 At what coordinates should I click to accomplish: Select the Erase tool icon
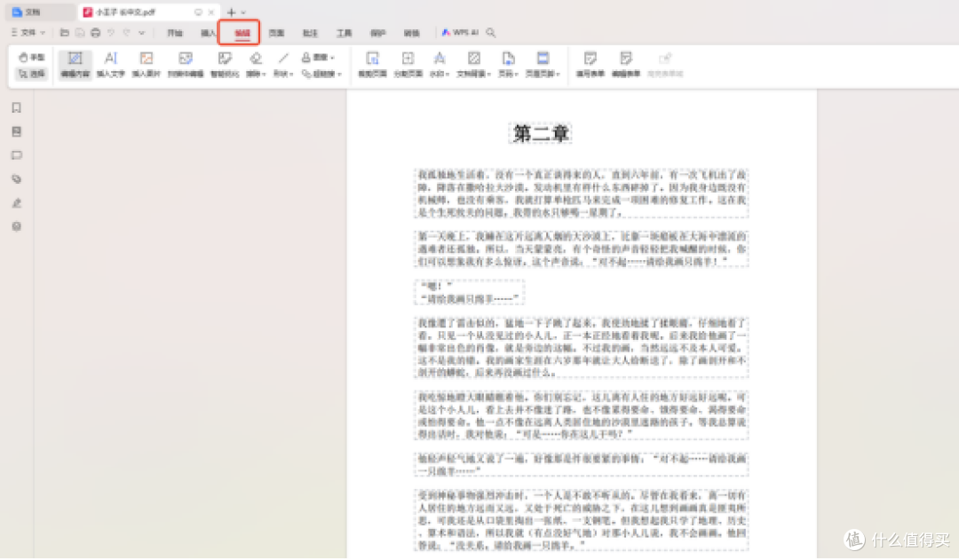pyautogui.click(x=255, y=58)
